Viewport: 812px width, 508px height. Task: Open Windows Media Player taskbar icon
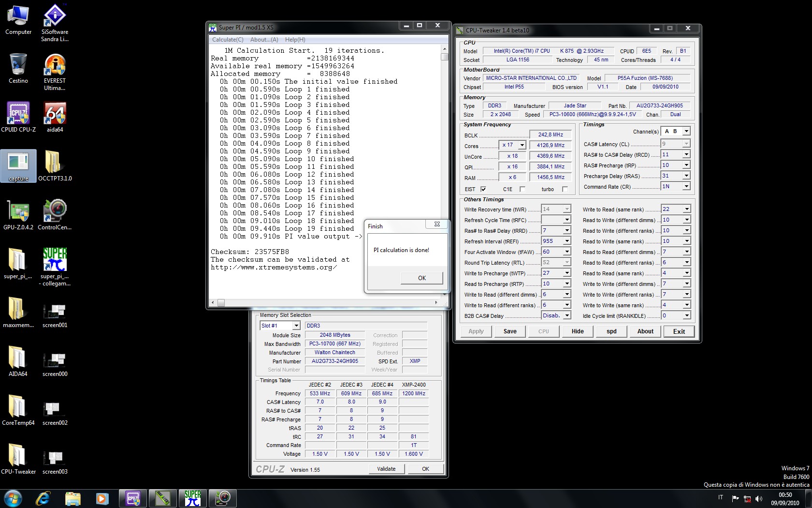[102, 498]
